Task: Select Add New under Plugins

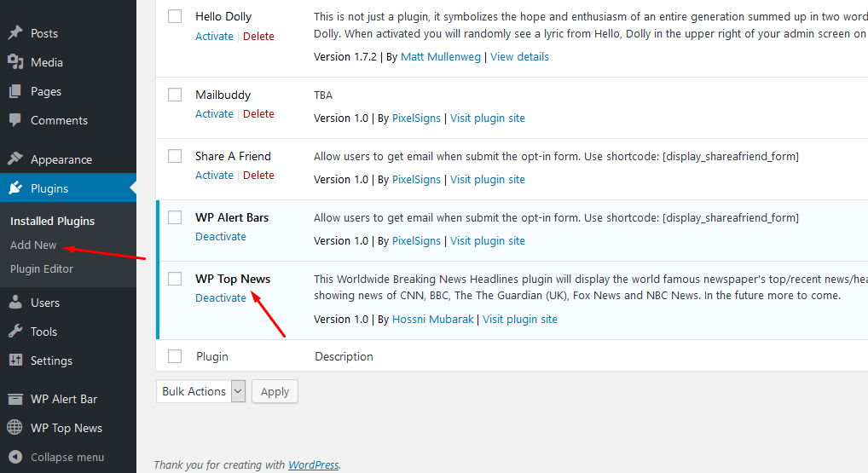Action: [33, 245]
